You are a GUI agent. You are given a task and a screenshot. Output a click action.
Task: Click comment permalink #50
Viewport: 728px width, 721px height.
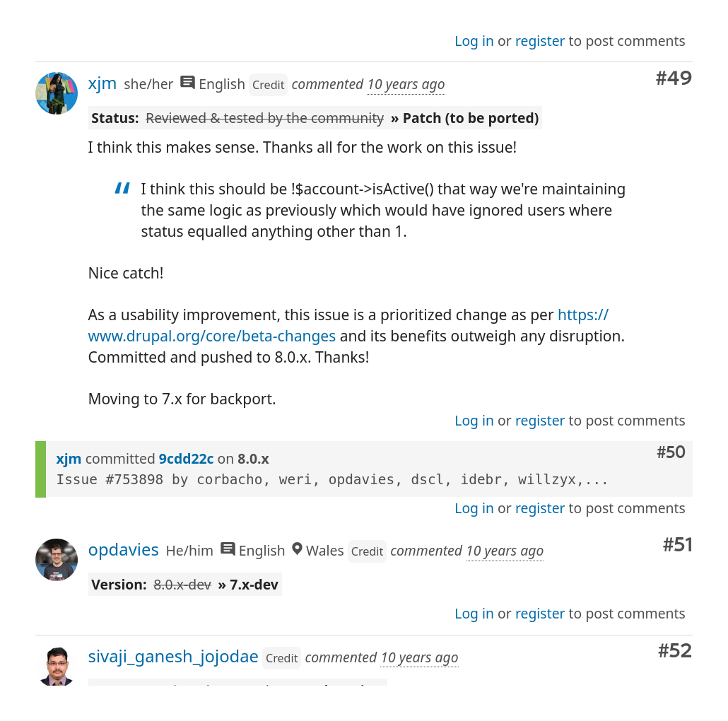point(671,452)
